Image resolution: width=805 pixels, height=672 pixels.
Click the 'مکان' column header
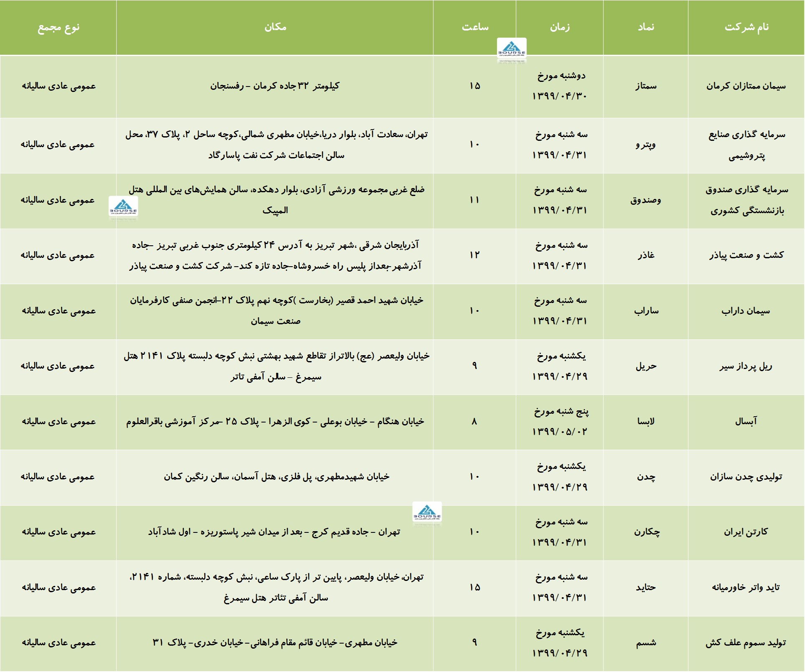point(275,27)
